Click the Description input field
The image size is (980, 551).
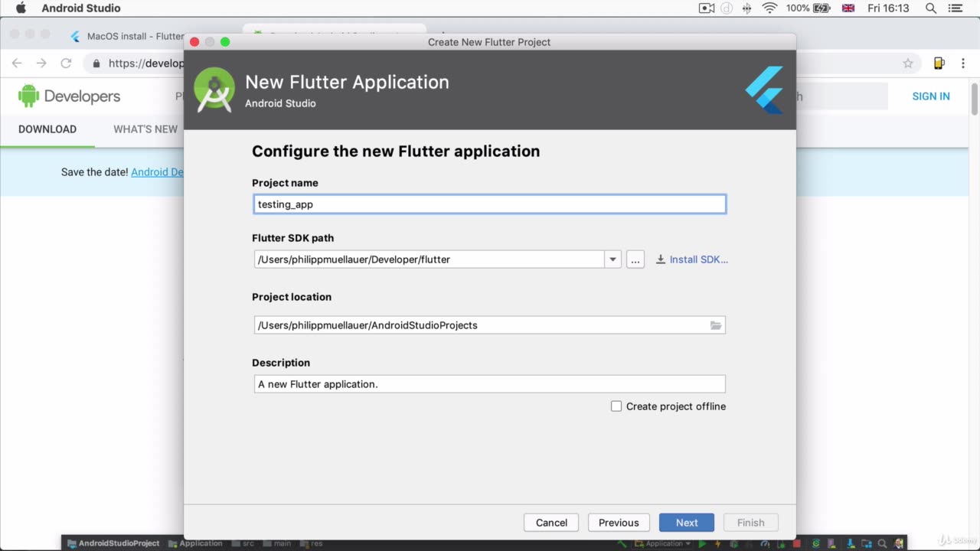pyautogui.click(x=490, y=384)
